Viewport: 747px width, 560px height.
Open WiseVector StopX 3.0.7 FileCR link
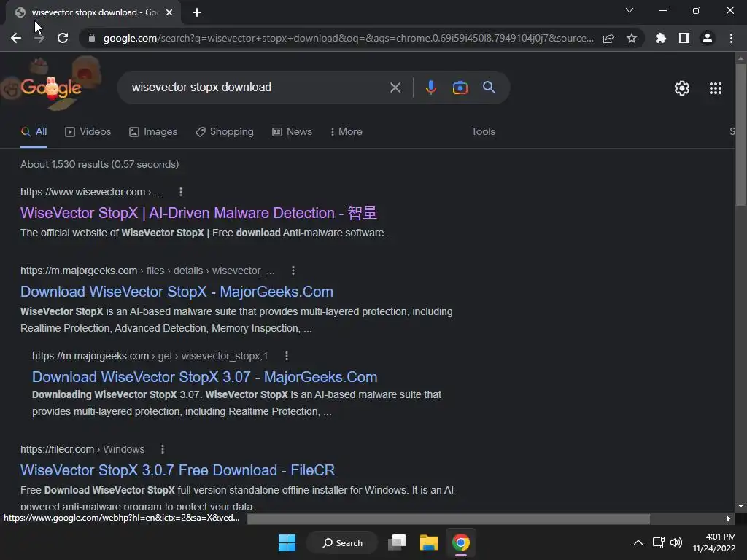(178, 470)
